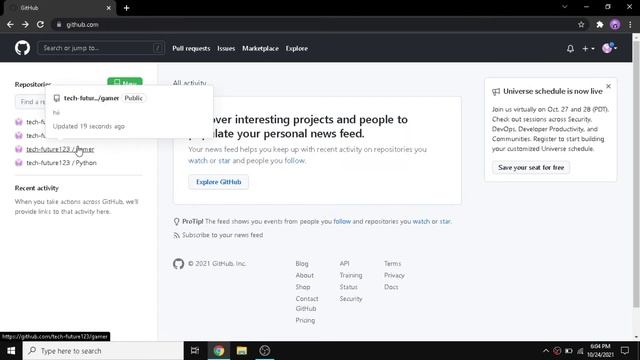
Task: Show hidden system tray icons
Action: click(546, 351)
